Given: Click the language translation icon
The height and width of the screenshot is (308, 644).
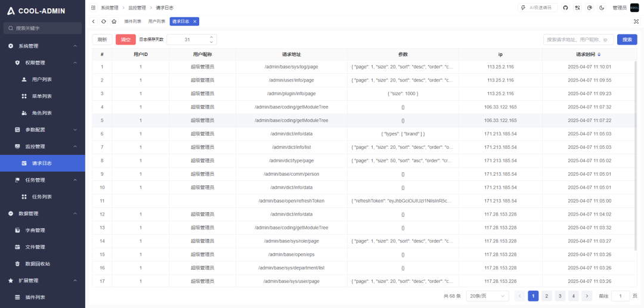Looking at the screenshot, I should tap(577, 8).
